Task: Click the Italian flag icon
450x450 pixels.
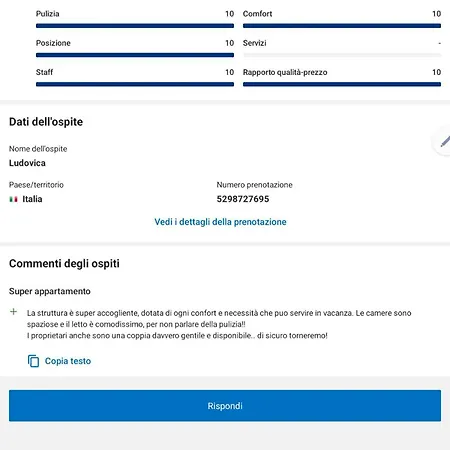Action: [x=13, y=199]
